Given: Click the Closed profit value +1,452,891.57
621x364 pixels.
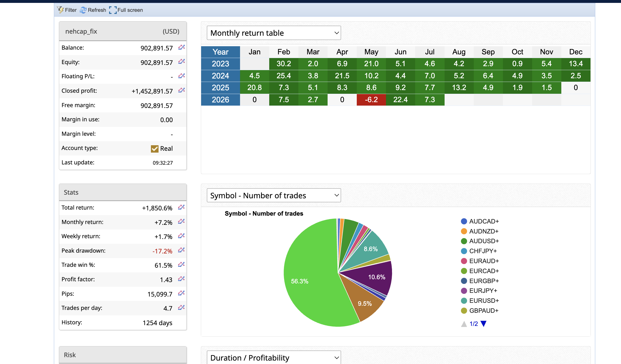Looking at the screenshot, I should pyautogui.click(x=152, y=91).
